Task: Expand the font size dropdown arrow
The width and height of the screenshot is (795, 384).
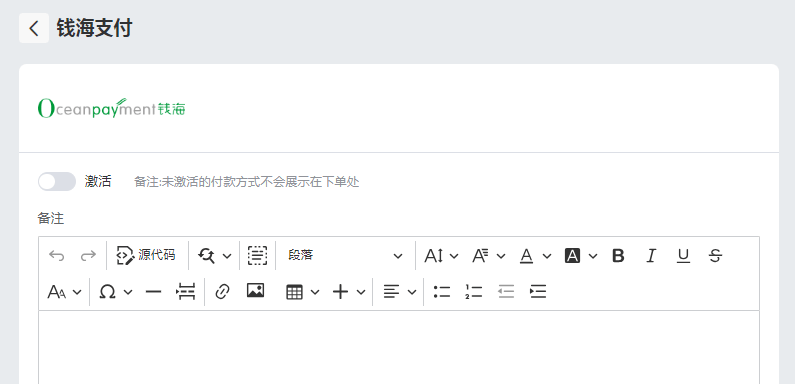Action: [454, 256]
